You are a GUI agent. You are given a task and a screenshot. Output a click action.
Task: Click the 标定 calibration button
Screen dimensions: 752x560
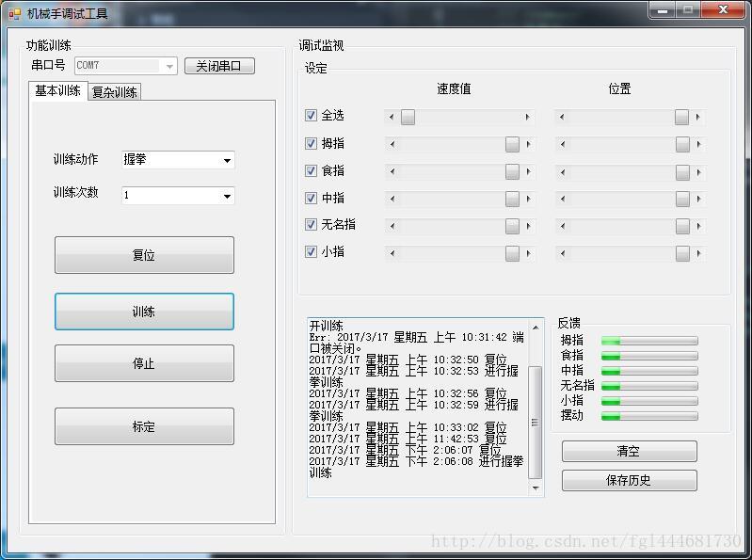pyautogui.click(x=144, y=426)
